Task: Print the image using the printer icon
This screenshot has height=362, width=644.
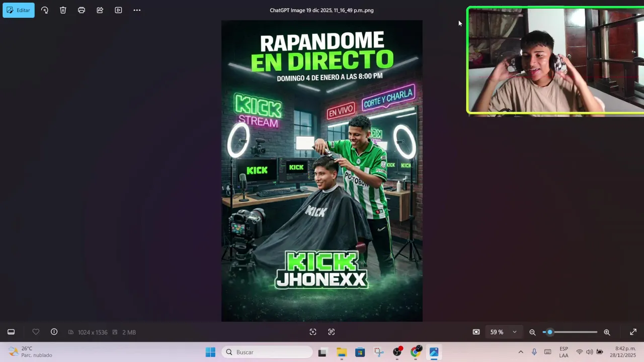Action: [82, 10]
